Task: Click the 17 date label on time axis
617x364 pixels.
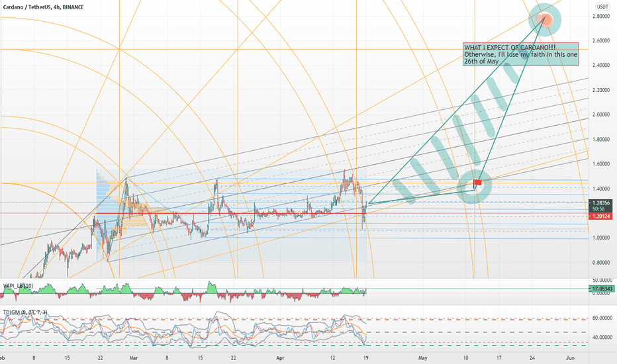Action: pyautogui.click(x=498, y=358)
